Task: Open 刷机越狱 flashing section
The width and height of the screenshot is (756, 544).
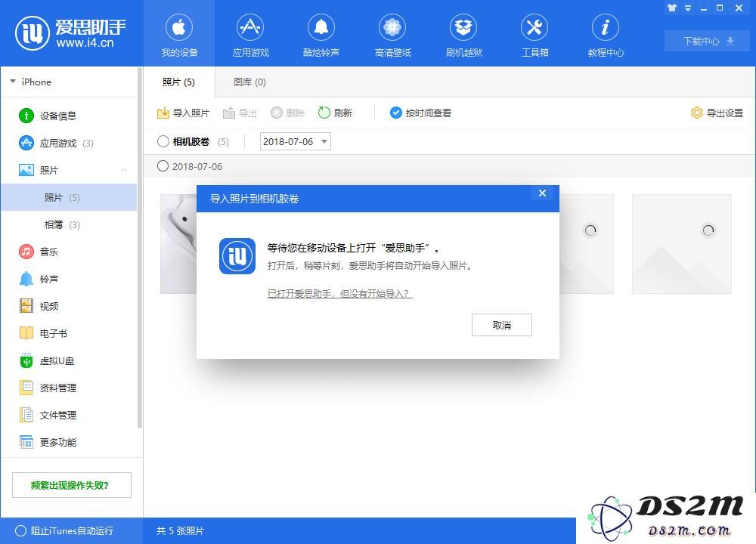Action: tap(463, 35)
